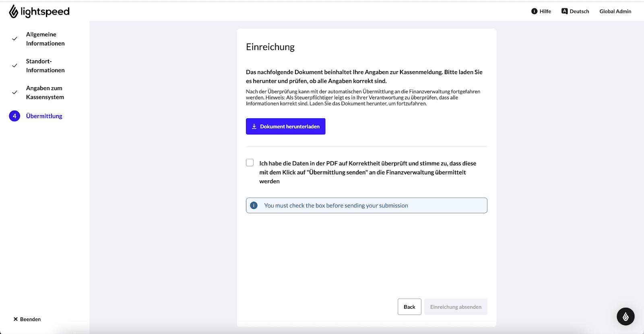Click the Deutsch language icon

[564, 11]
